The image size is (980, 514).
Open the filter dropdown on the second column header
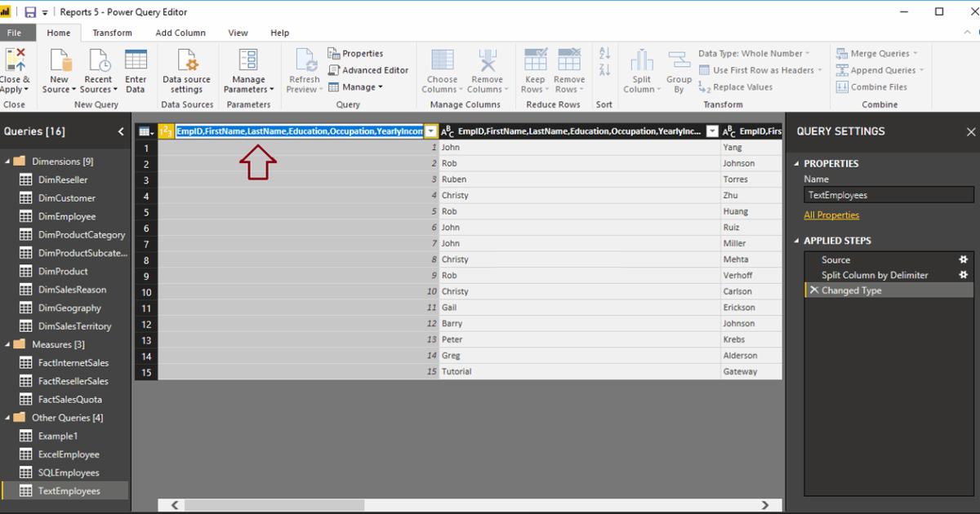click(712, 131)
